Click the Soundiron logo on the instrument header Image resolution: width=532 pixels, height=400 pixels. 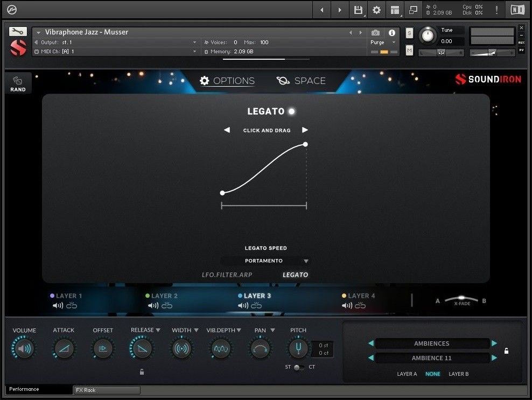point(18,47)
